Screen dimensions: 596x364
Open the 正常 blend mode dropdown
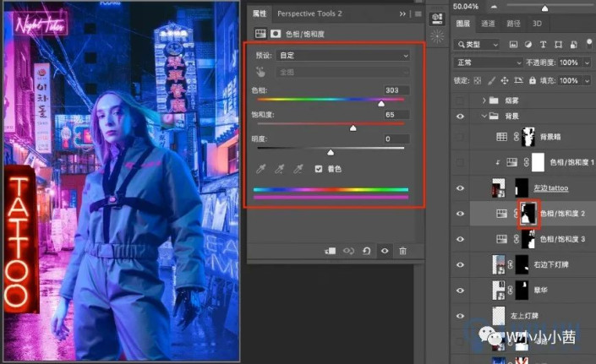click(x=489, y=62)
